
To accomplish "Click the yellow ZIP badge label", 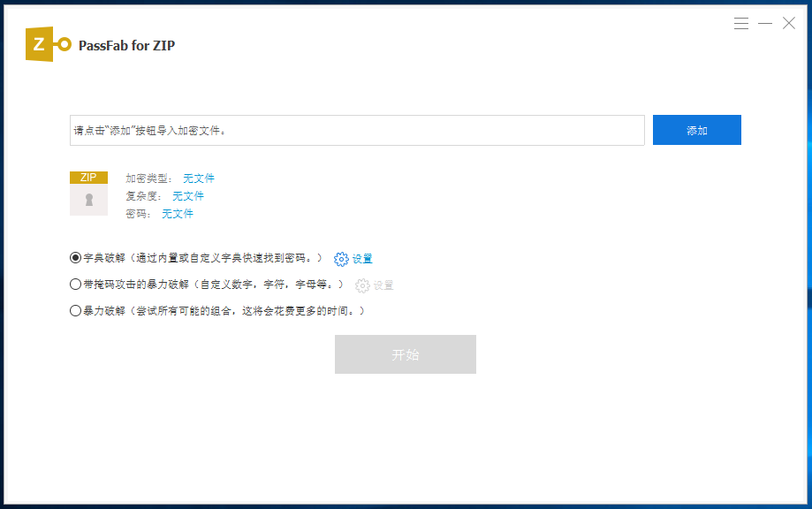I will coord(88,178).
